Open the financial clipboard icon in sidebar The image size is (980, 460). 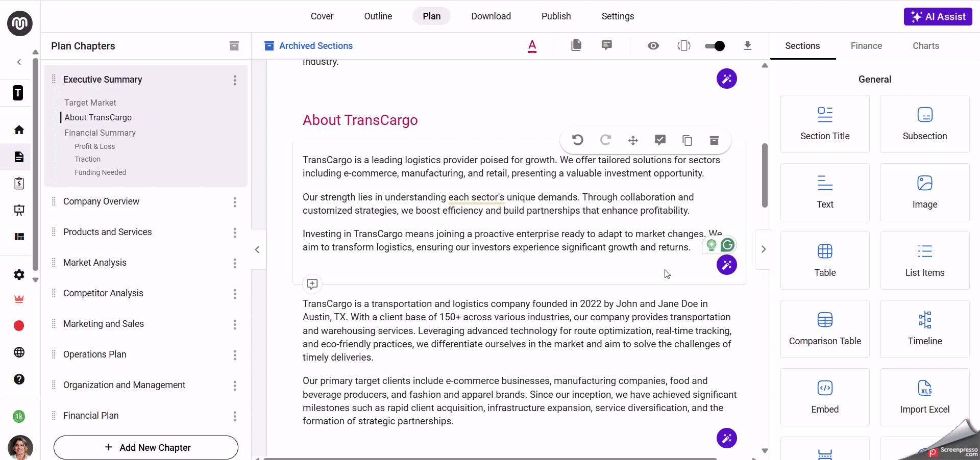coord(19,183)
